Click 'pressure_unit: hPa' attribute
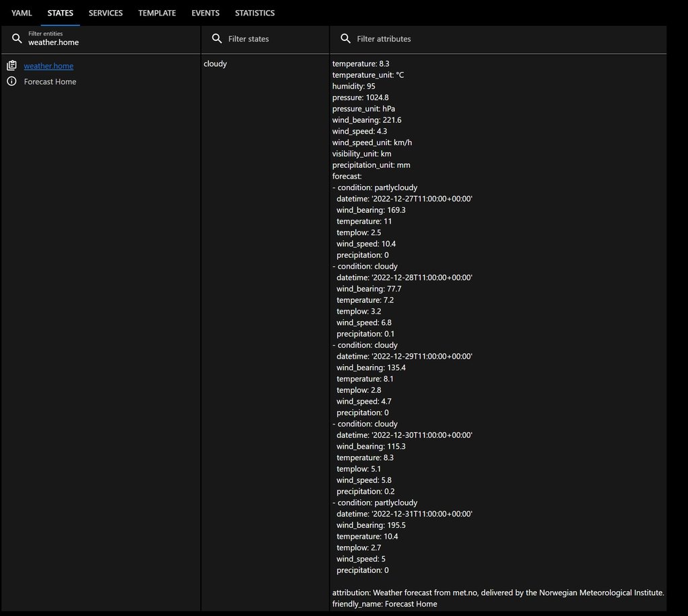 point(363,109)
